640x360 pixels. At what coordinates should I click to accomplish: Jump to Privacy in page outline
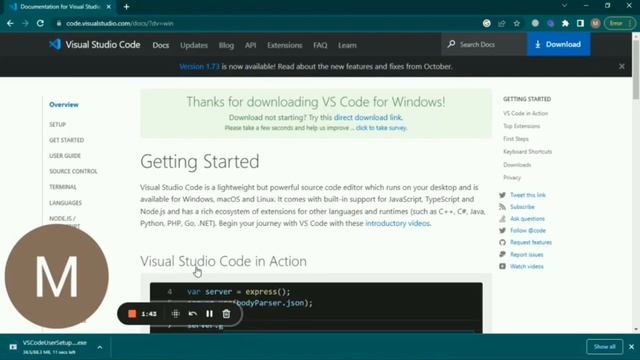(x=512, y=178)
